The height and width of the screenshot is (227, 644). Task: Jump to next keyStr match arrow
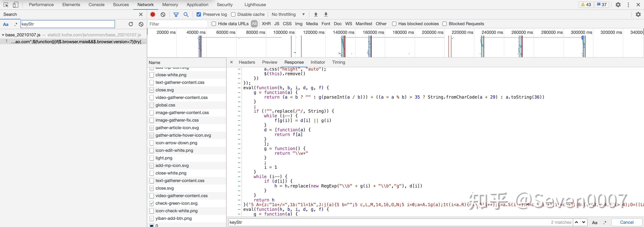(583, 222)
